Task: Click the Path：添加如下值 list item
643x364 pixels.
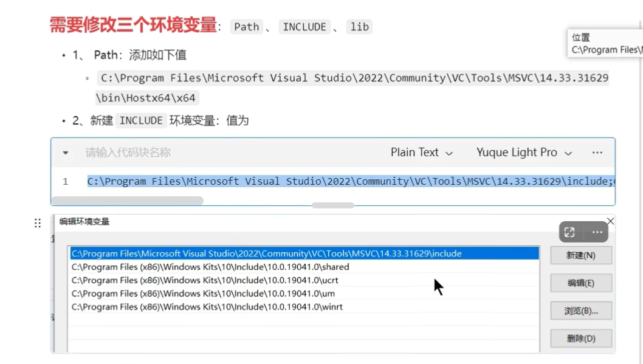Action: pos(129,55)
